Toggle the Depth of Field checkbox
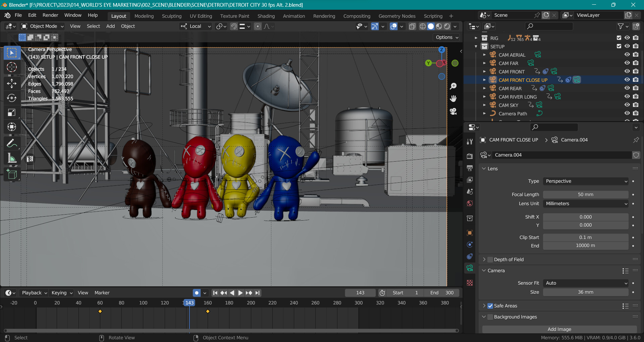This screenshot has width=644, height=342. point(490,260)
